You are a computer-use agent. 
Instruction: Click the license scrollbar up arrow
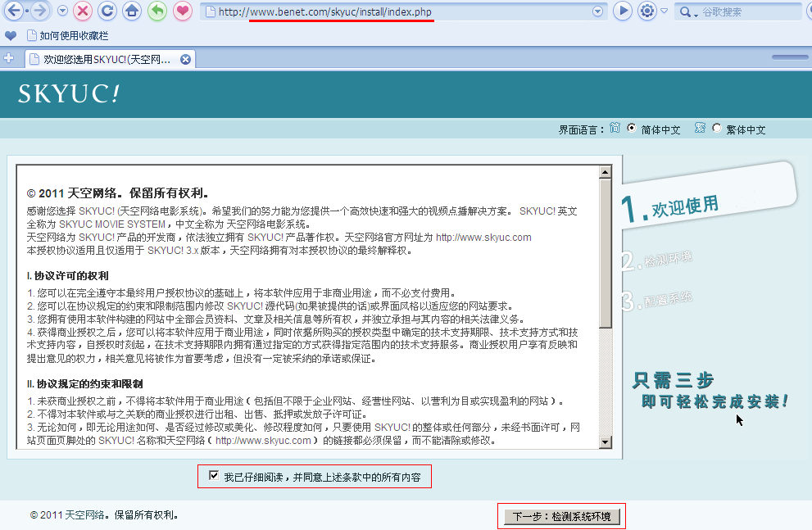tap(605, 172)
